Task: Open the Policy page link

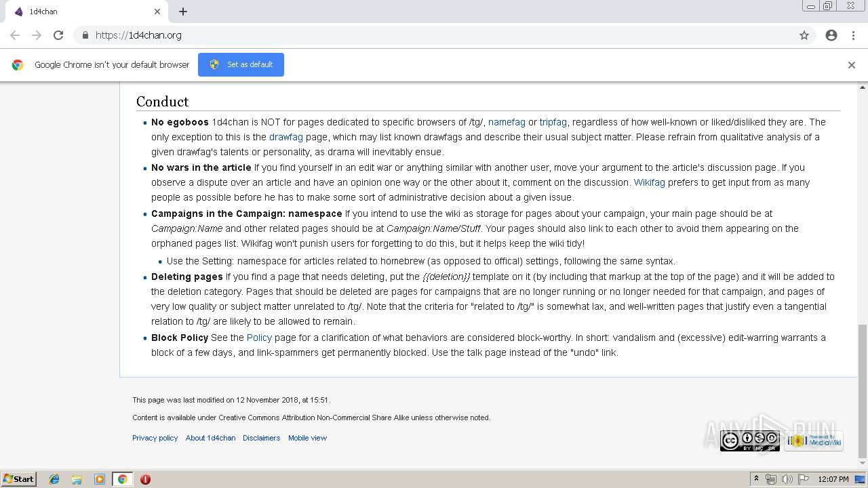Action: click(259, 338)
